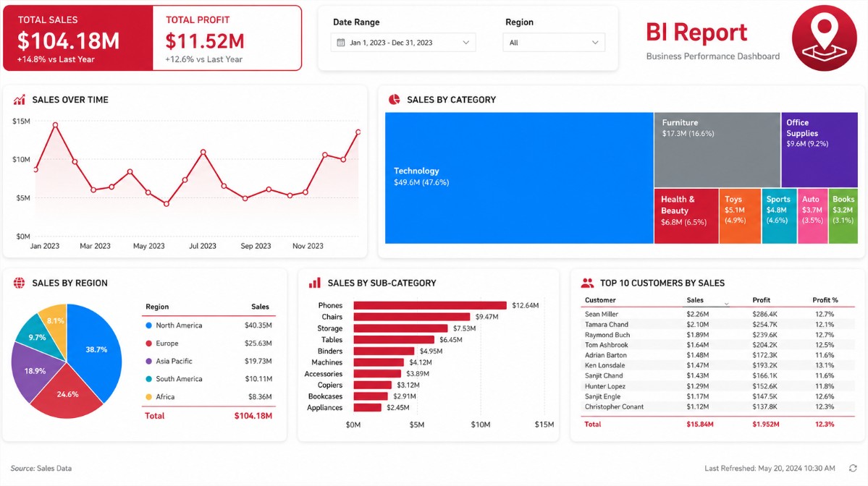868x486 pixels.
Task: Select the Books treemap tile
Action: pos(843,216)
